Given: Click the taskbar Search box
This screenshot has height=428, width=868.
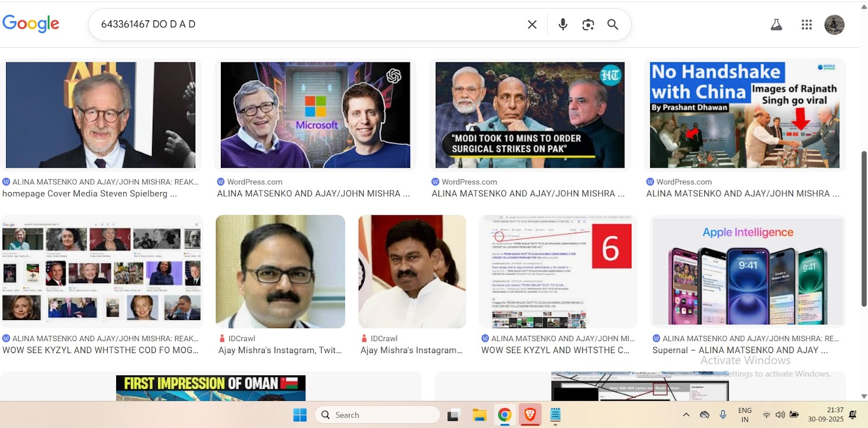Looking at the screenshot, I should pos(378,415).
